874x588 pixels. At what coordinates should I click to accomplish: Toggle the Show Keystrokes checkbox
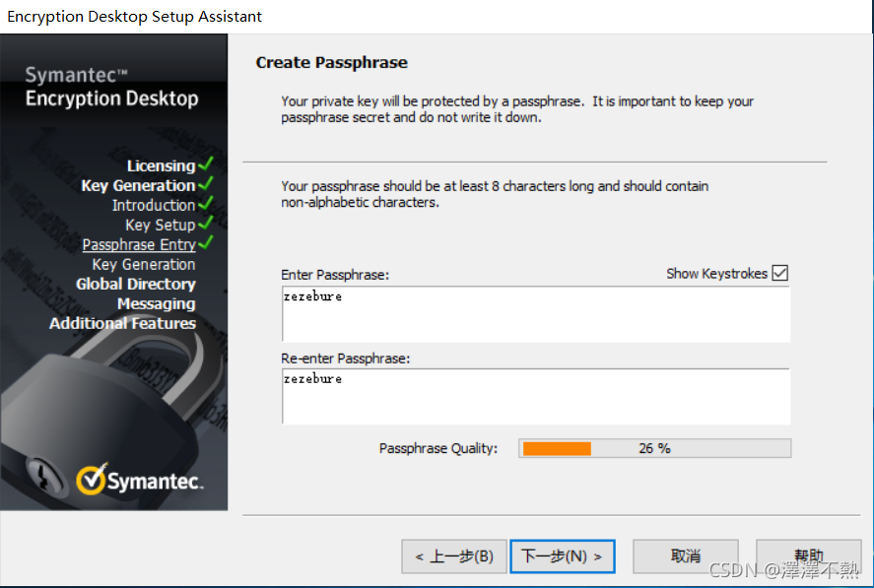pos(779,273)
